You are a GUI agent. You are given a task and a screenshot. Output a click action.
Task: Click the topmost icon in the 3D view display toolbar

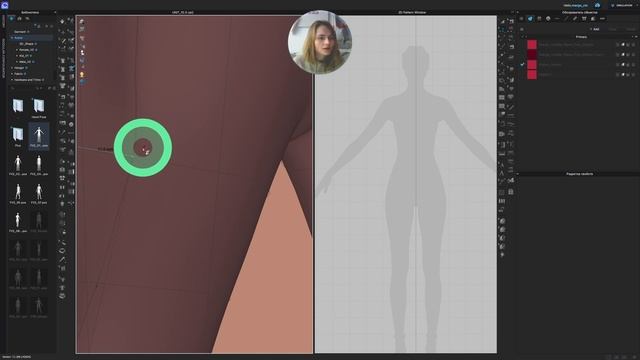click(82, 21)
